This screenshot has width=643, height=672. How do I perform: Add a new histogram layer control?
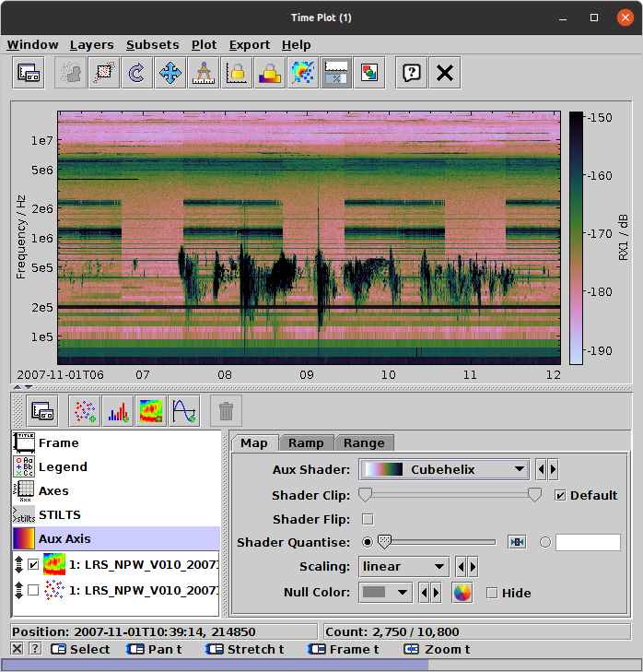pos(118,411)
